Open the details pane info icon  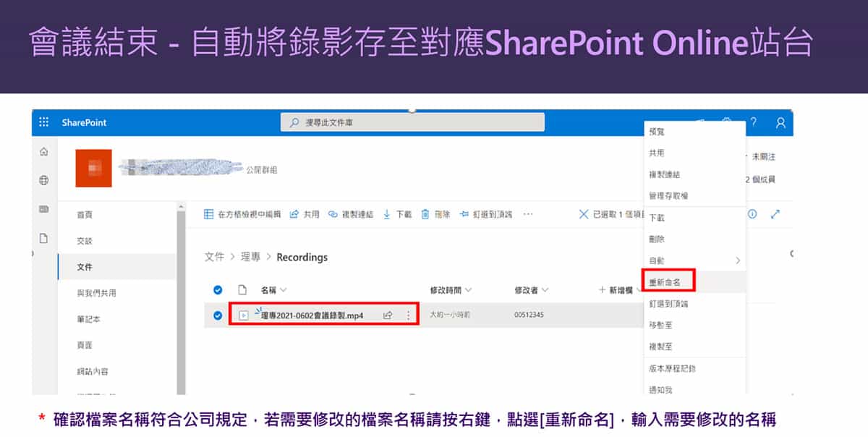pos(752,214)
